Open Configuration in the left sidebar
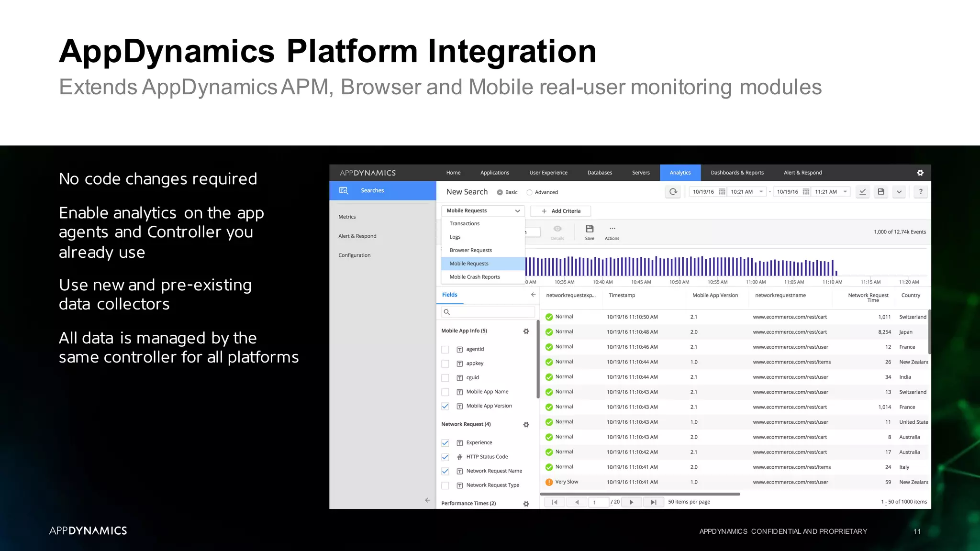This screenshot has width=980, height=551. tap(354, 255)
